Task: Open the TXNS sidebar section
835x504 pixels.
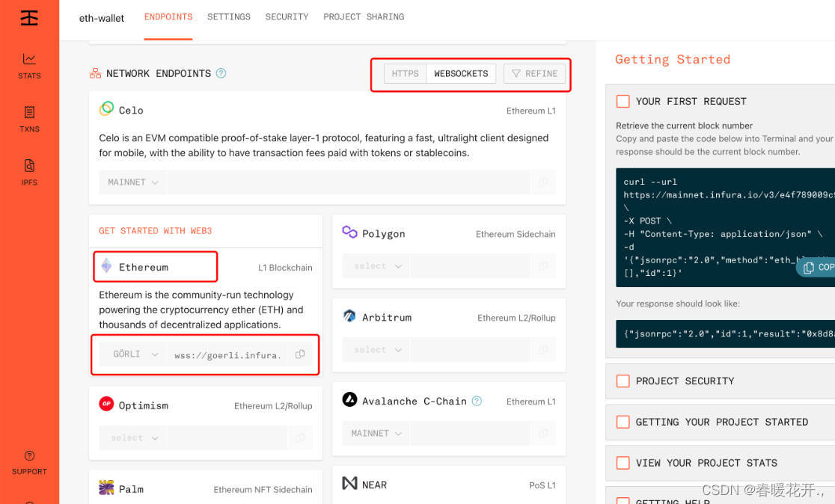Action: point(29,119)
